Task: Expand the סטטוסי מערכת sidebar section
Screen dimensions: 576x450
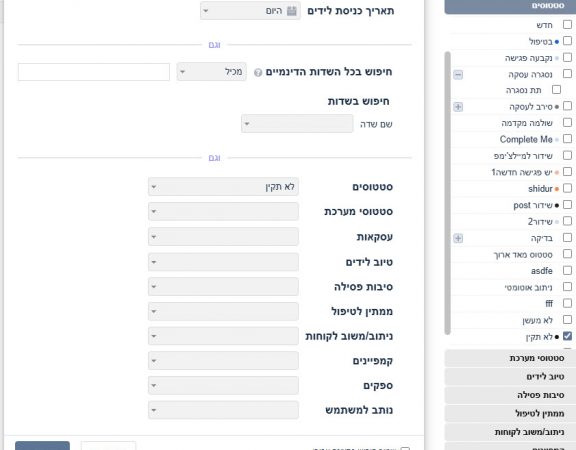Action: (x=510, y=358)
